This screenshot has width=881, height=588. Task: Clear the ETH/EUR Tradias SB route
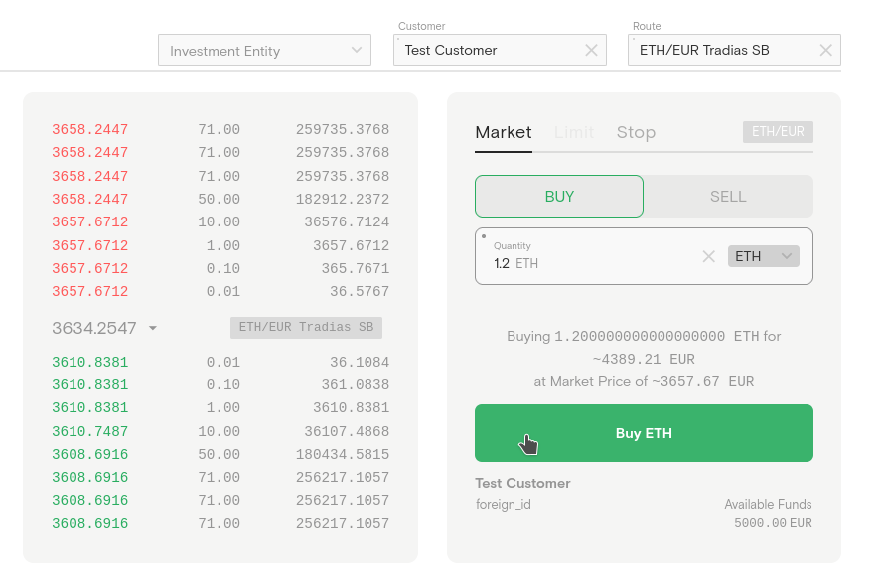pos(825,50)
